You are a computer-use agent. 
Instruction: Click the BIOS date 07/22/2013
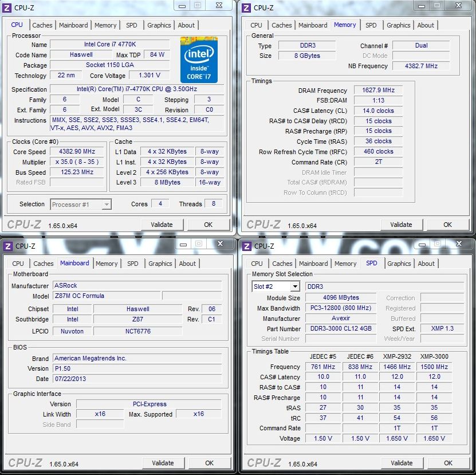[137, 379]
